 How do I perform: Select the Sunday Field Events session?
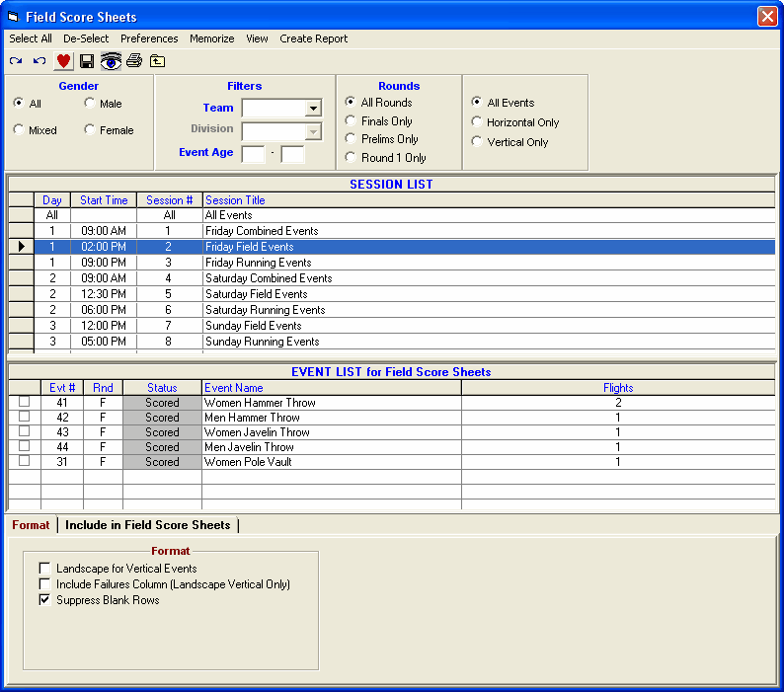tap(405, 326)
